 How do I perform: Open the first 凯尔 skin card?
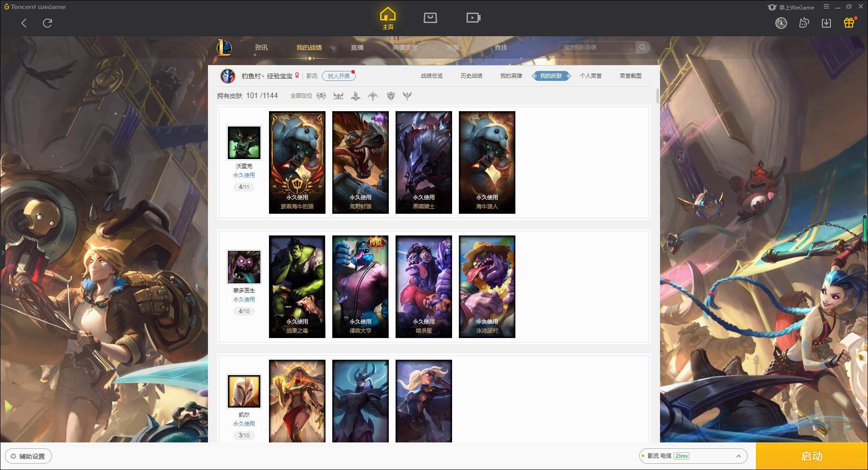click(297, 401)
